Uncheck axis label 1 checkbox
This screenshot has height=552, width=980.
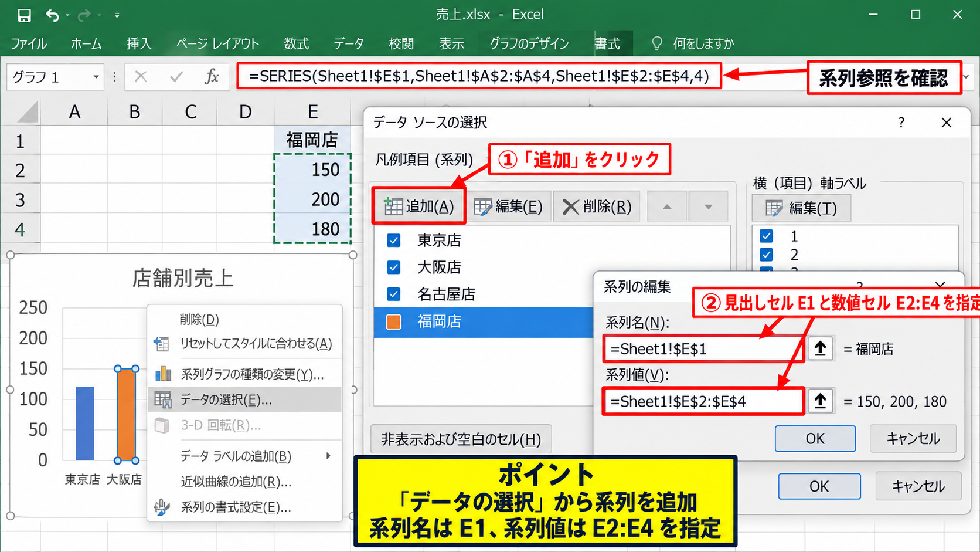click(766, 236)
